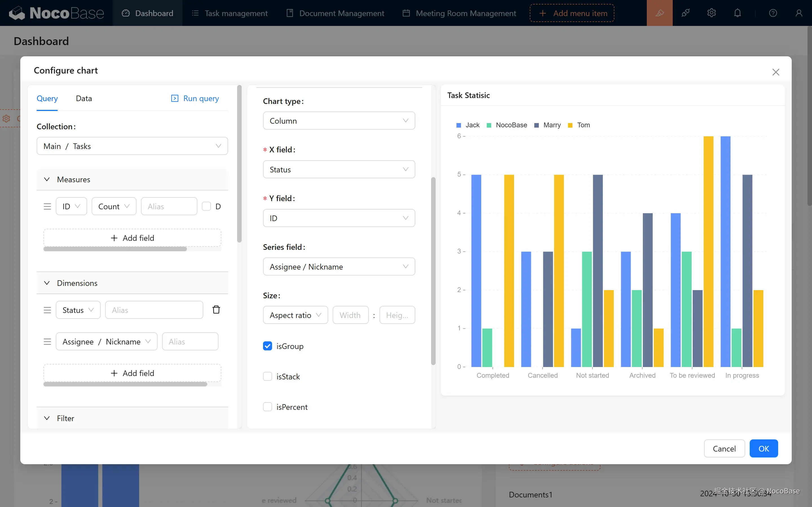Delete the Status dimension with trash icon
Image resolution: width=812 pixels, height=507 pixels.
[x=216, y=310]
